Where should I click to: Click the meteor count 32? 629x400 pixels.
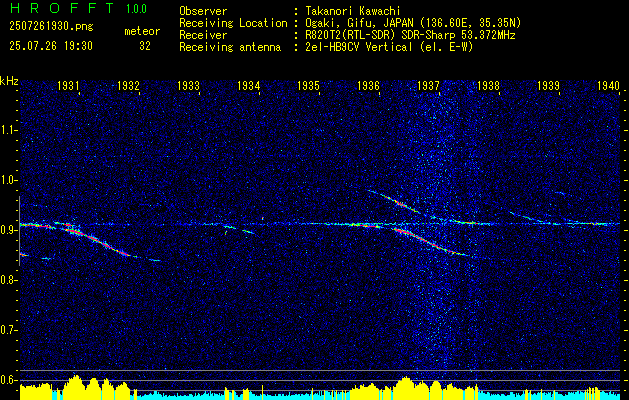145,46
